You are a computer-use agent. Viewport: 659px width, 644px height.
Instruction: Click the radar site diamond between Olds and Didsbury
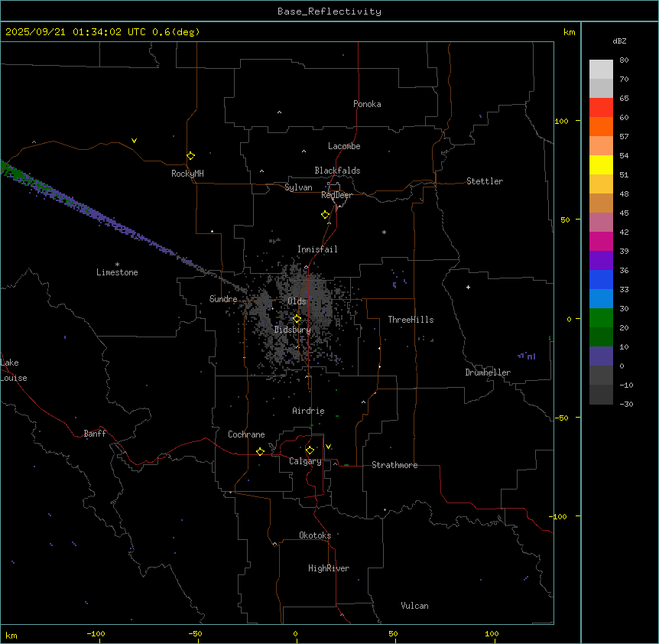coord(297,319)
